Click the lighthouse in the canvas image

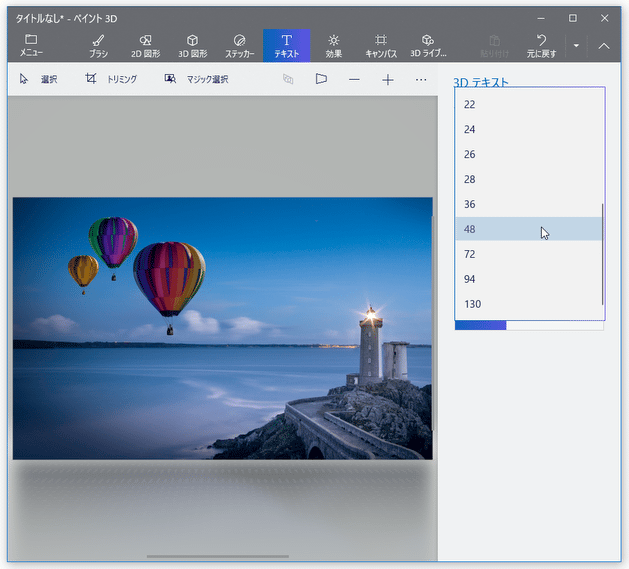370,344
